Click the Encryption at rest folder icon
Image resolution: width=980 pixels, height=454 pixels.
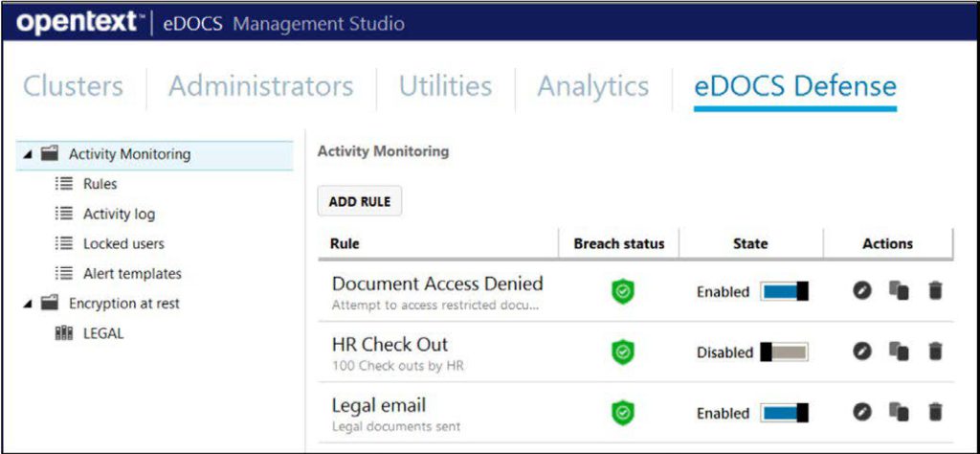pos(50,304)
